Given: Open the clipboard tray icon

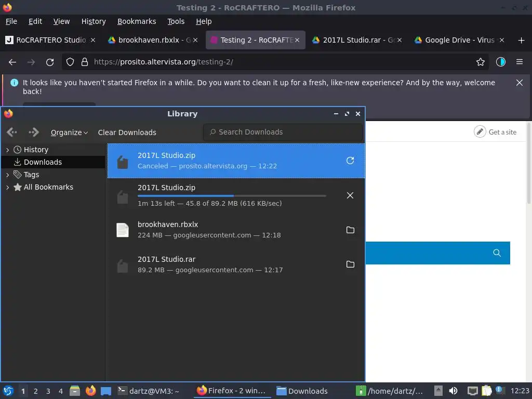Looking at the screenshot, I should 486,391.
